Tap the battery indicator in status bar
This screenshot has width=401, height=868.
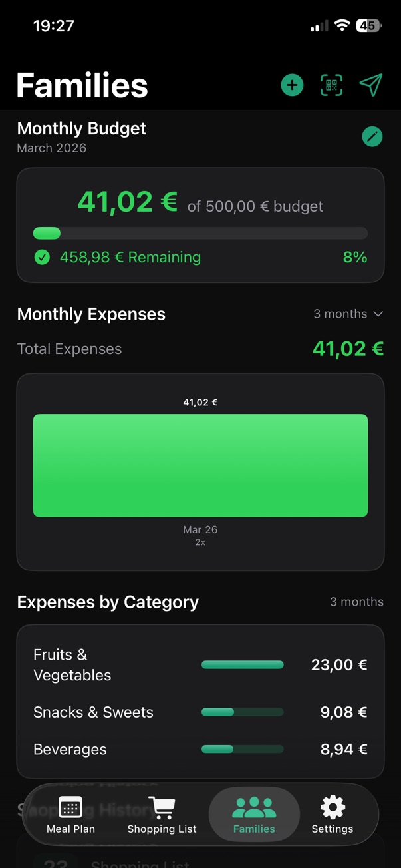coord(369,26)
